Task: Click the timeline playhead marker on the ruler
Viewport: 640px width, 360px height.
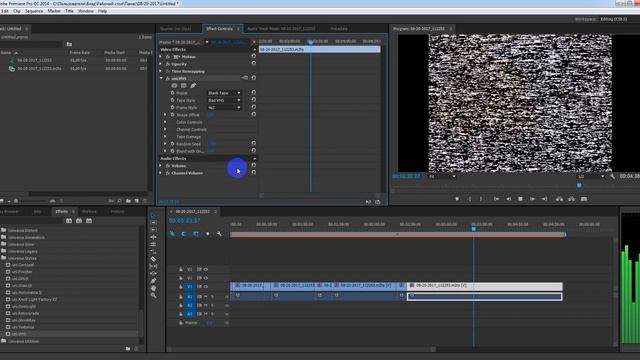Action: click(473, 228)
